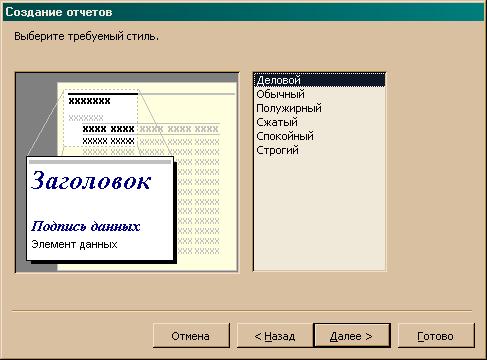Choose the Спокойный style
The height and width of the screenshot is (360, 487).
(319, 136)
